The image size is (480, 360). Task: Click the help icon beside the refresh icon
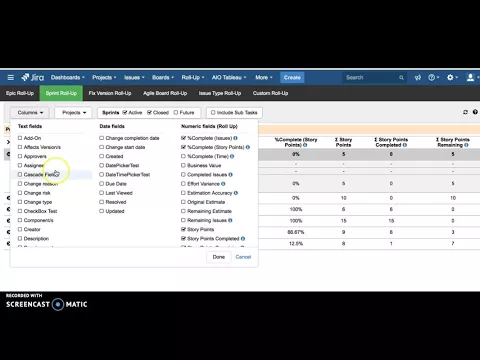pos(475,112)
